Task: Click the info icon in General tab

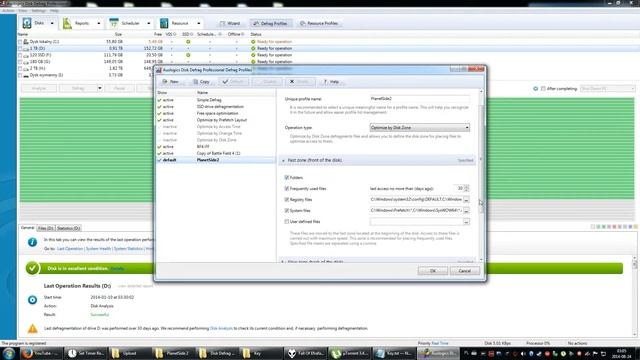Action: click(32, 242)
